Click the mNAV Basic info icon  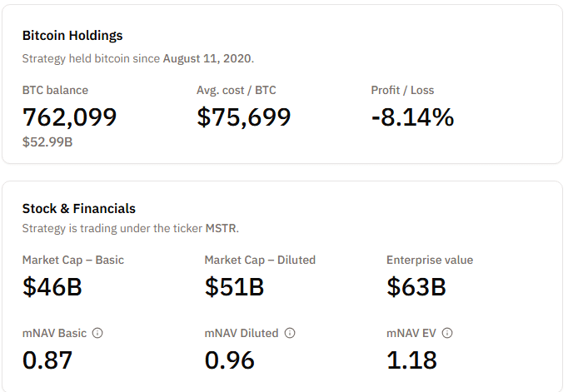pyautogui.click(x=97, y=333)
